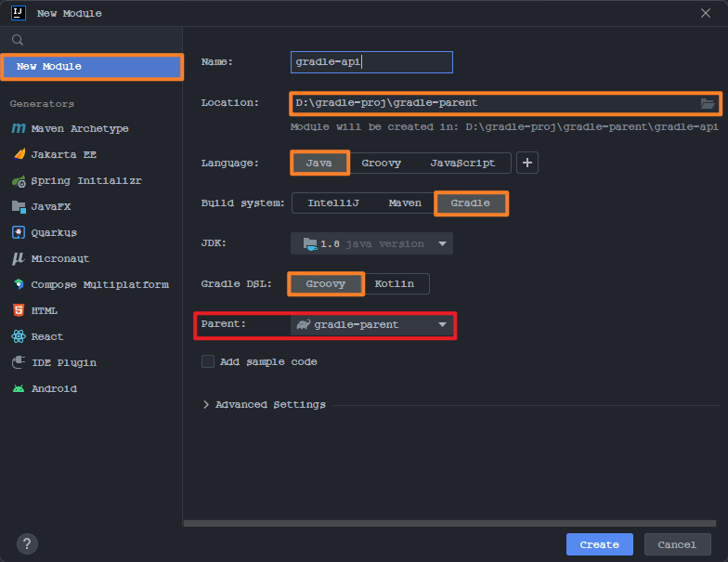This screenshot has width=728, height=562.
Task: Choose Maven build system
Action: [x=405, y=203]
